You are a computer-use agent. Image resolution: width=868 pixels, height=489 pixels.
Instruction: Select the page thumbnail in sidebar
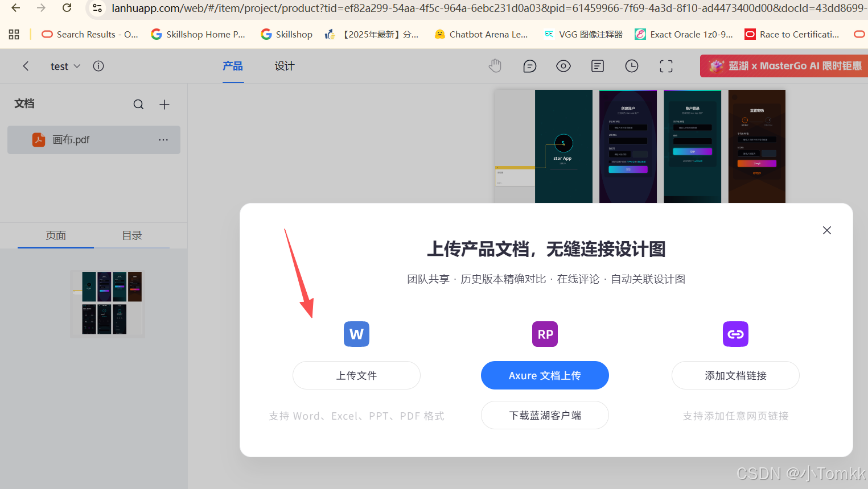tap(108, 304)
